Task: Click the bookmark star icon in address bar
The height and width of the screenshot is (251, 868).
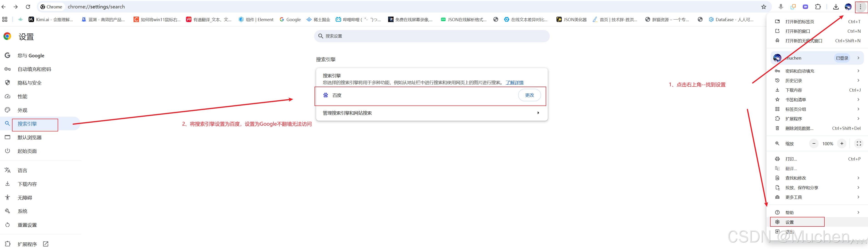Action: [764, 7]
